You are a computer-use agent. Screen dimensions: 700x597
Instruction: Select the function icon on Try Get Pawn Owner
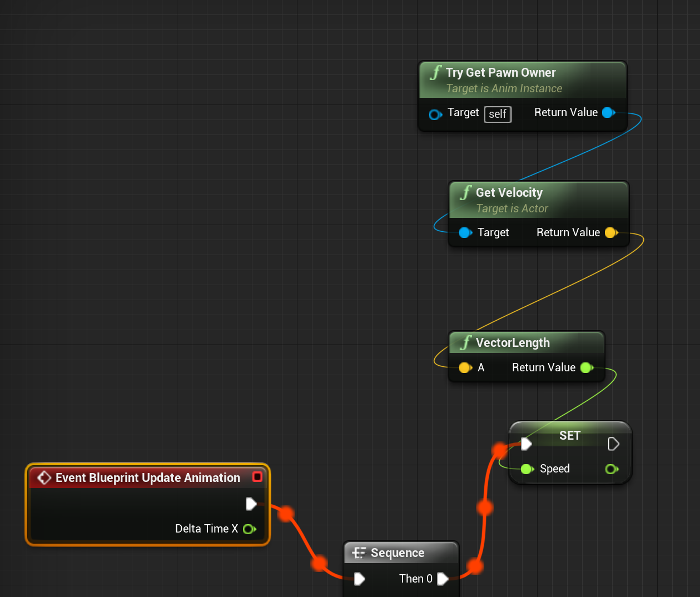coord(435,72)
